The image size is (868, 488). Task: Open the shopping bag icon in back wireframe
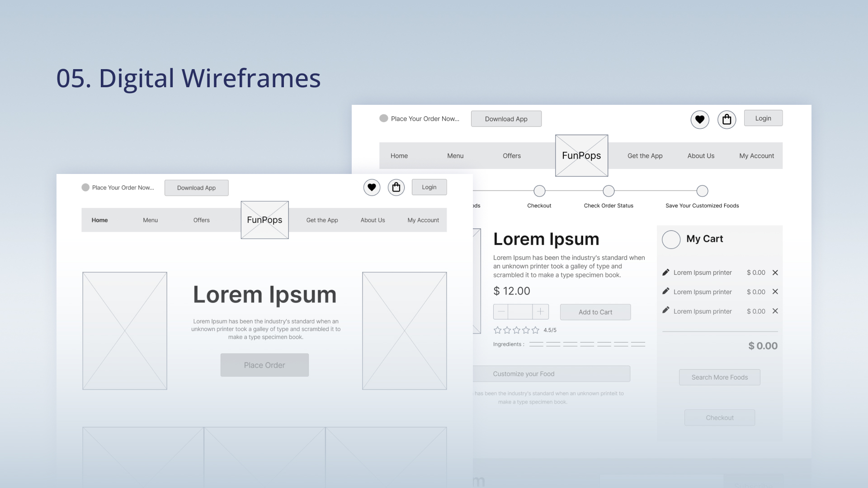pyautogui.click(x=727, y=120)
